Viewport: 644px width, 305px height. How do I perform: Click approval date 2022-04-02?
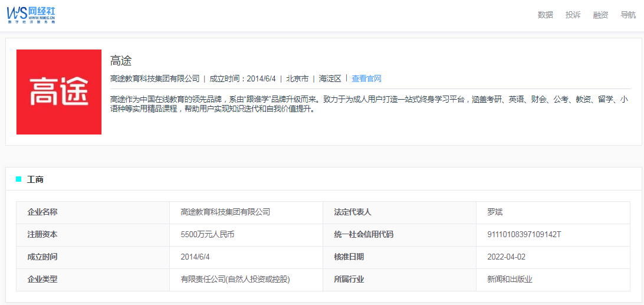tap(507, 257)
